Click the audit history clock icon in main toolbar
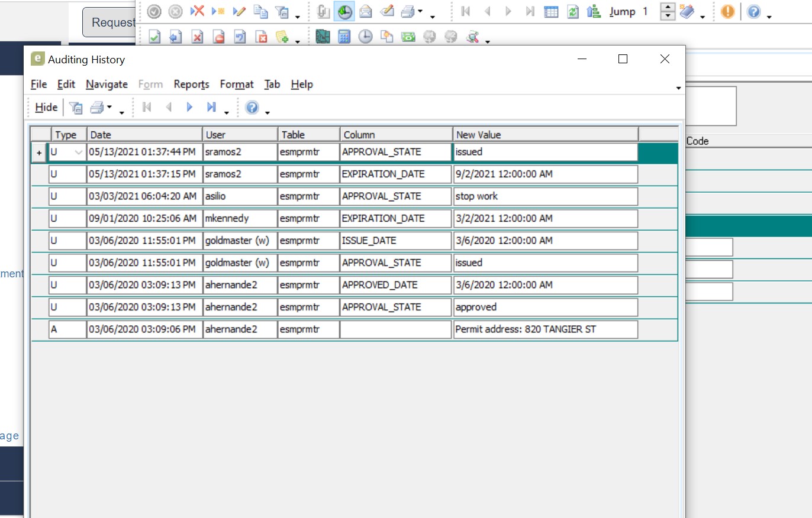The width and height of the screenshot is (812, 518). (344, 11)
